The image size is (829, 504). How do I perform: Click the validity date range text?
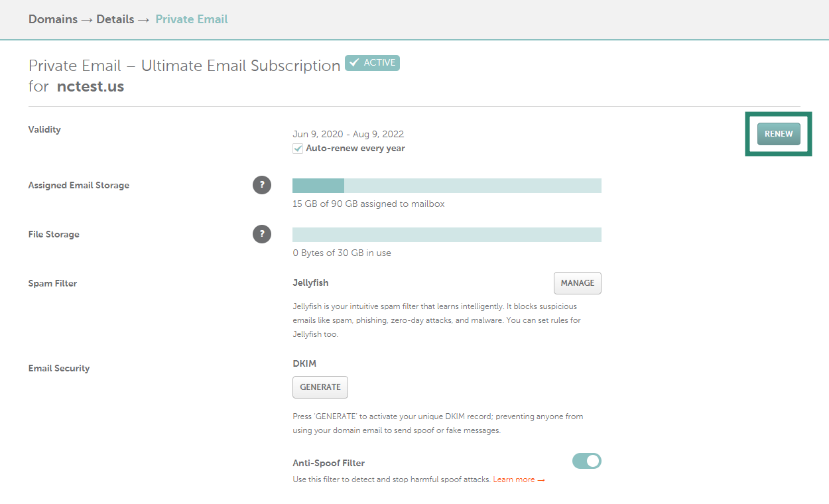click(348, 134)
